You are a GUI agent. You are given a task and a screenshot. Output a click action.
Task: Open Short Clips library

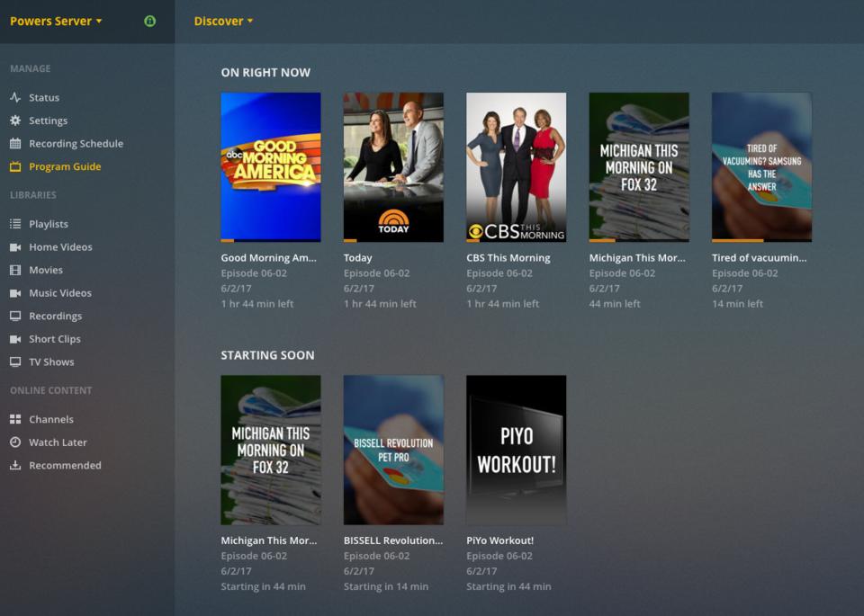(x=55, y=339)
